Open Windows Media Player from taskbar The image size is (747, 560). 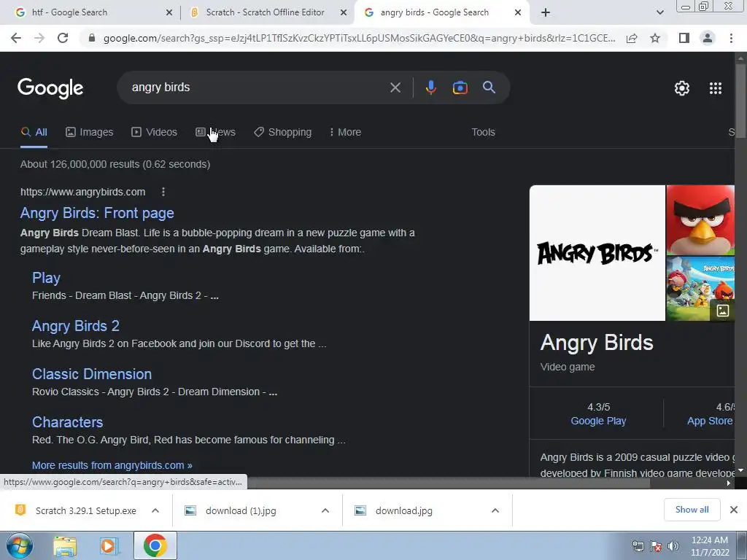tap(109, 546)
